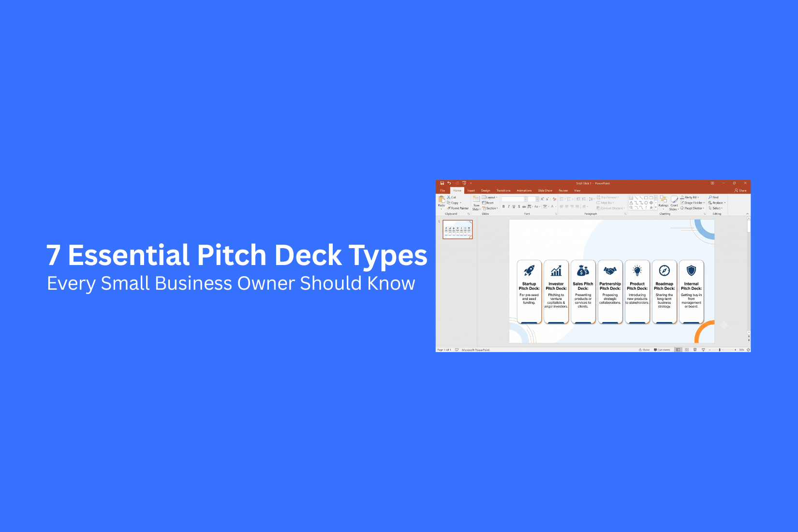This screenshot has height=532, width=798.
Task: Open the Section dropdown
Action: pyautogui.click(x=490, y=208)
